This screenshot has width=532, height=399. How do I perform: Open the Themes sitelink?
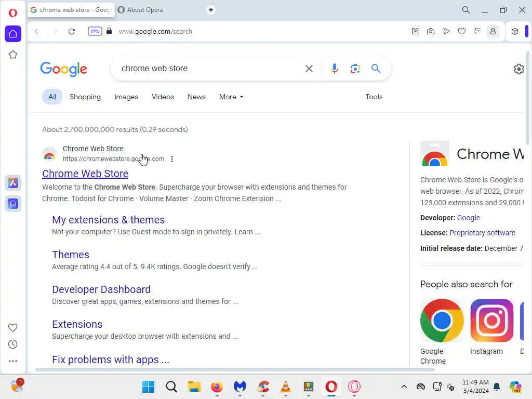coord(71,255)
